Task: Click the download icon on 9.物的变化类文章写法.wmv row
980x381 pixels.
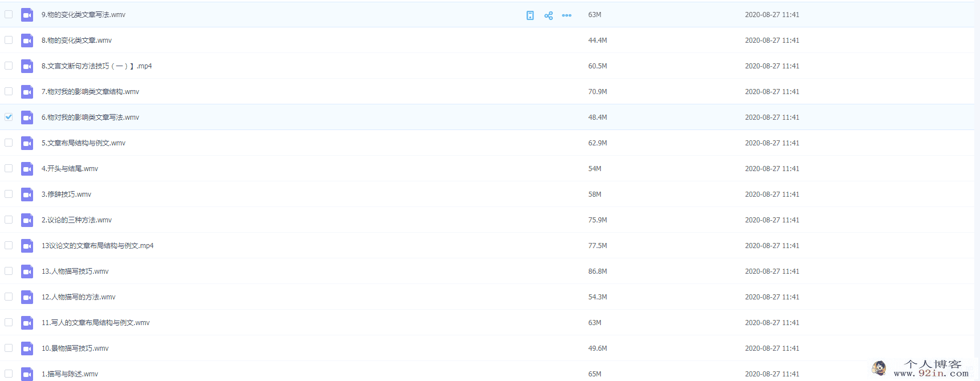Action: pyautogui.click(x=530, y=15)
